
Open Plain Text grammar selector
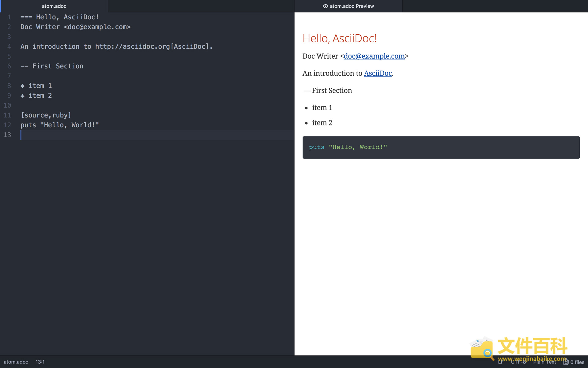[545, 362]
